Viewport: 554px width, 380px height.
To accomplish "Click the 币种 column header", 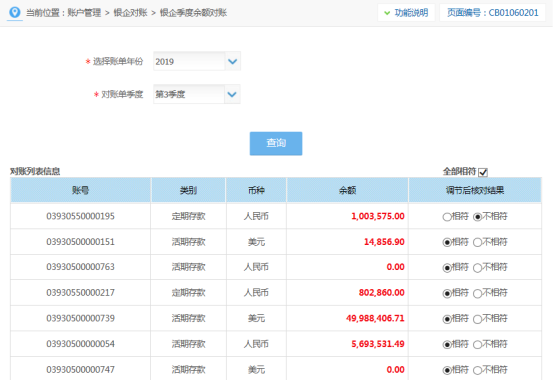I will [256, 190].
